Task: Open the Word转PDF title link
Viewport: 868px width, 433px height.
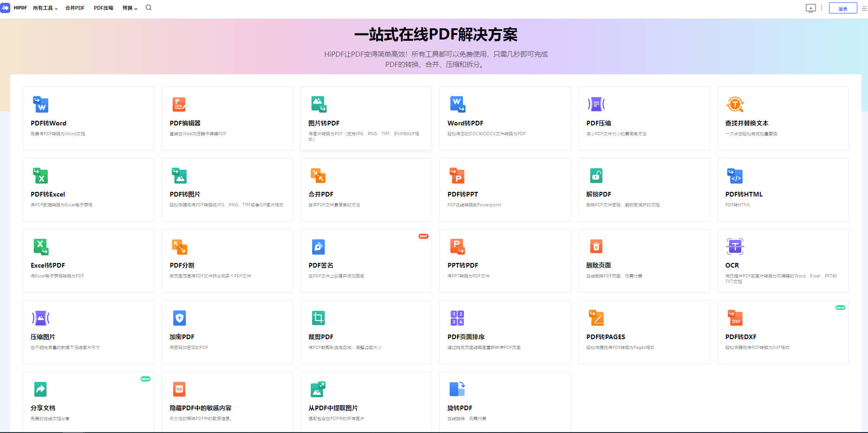Action: pos(465,123)
